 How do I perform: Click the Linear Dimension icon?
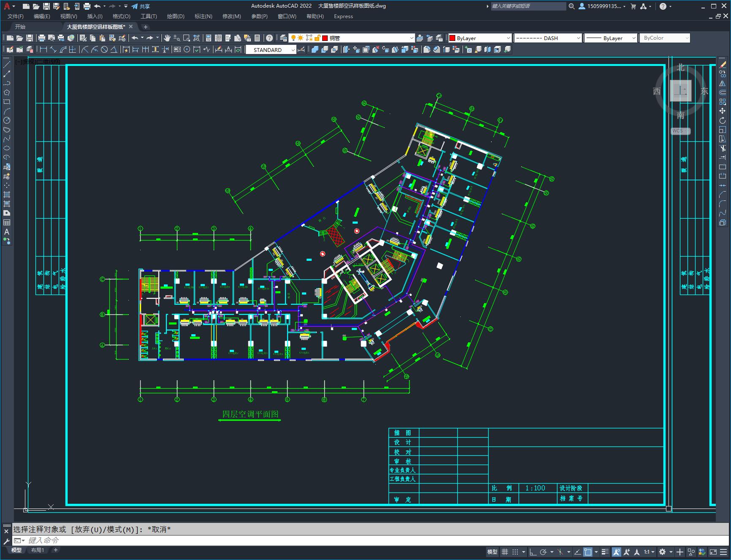tap(43, 49)
